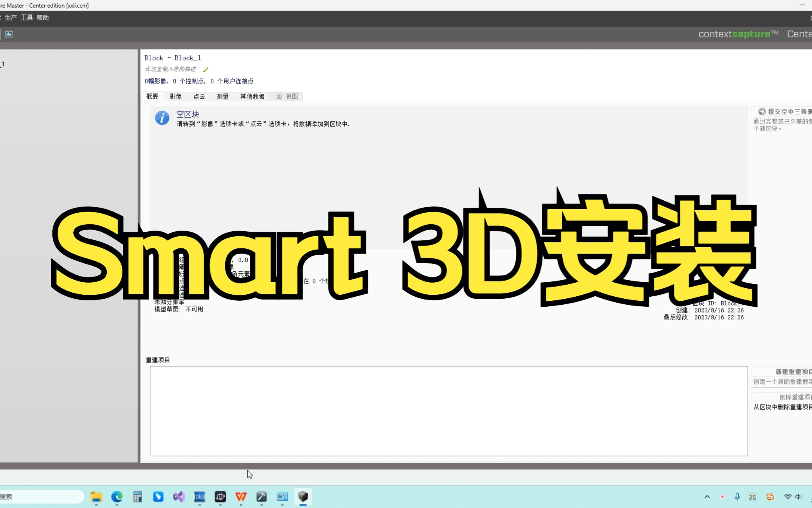Viewport: 812px width, 508px height.
Task: Open the 帮助 menu
Action: pos(43,17)
